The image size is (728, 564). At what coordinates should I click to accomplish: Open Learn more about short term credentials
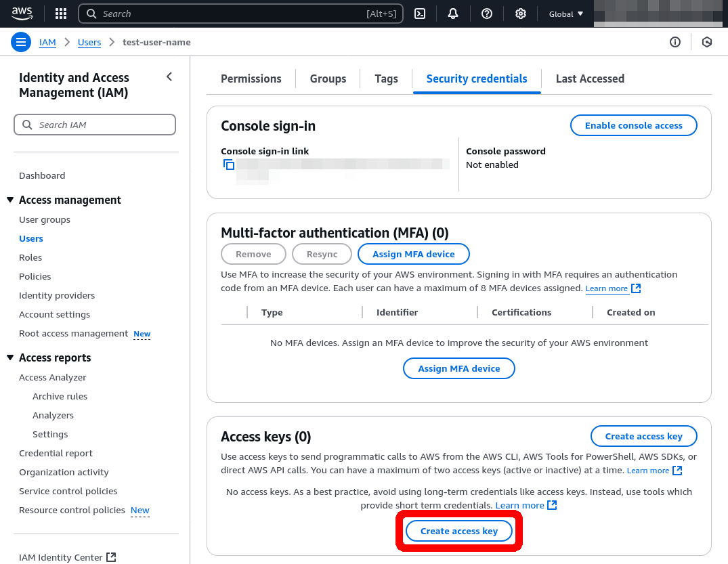coord(519,505)
